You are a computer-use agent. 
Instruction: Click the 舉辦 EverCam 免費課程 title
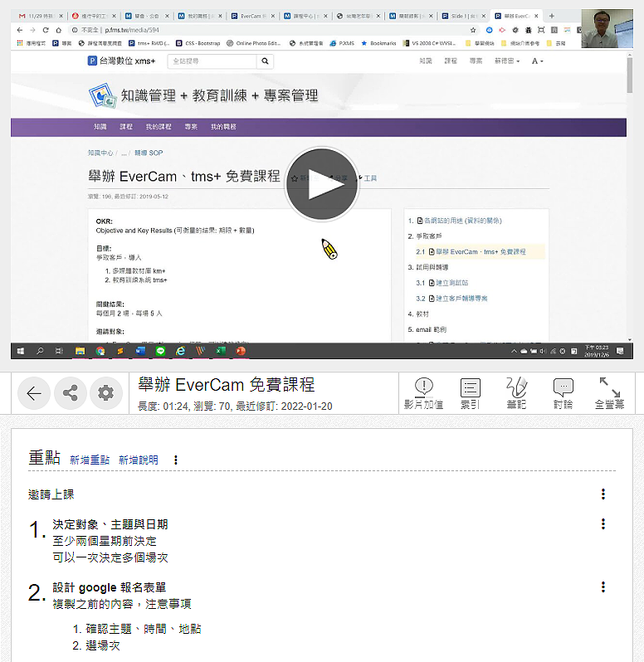[x=226, y=386]
